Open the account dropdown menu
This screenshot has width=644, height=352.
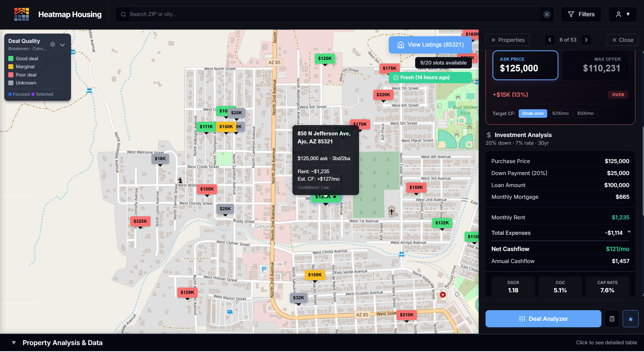coord(629,14)
